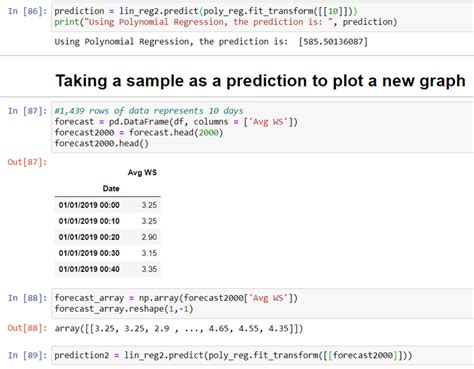Click the polynomial regression prediction output text
The height and width of the screenshot is (369, 474).
tap(211, 42)
